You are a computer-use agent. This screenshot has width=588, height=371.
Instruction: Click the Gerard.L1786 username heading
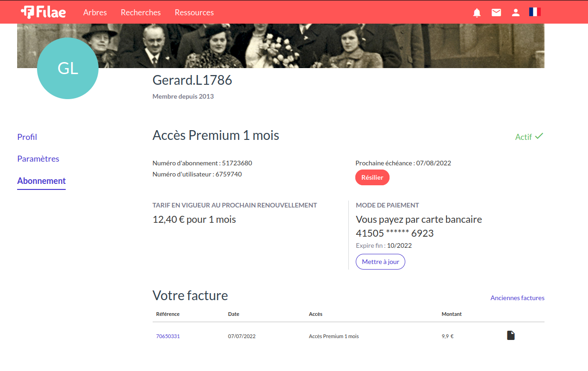(192, 80)
